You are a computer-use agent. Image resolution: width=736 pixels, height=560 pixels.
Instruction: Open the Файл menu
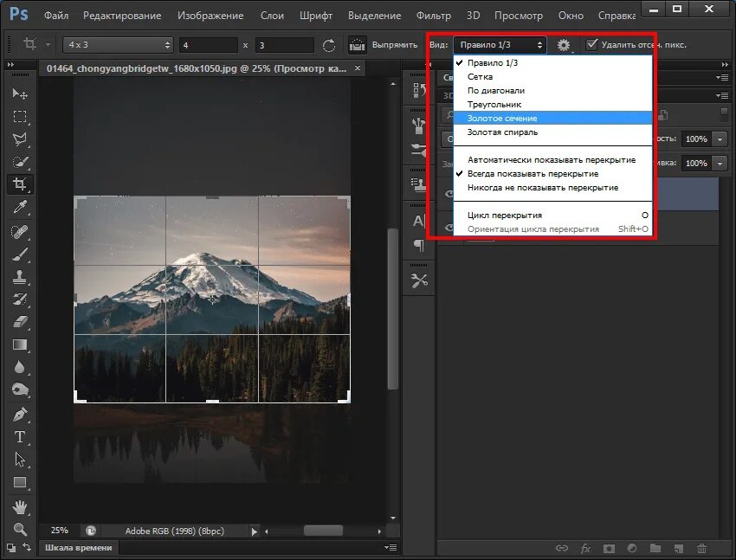pos(56,16)
